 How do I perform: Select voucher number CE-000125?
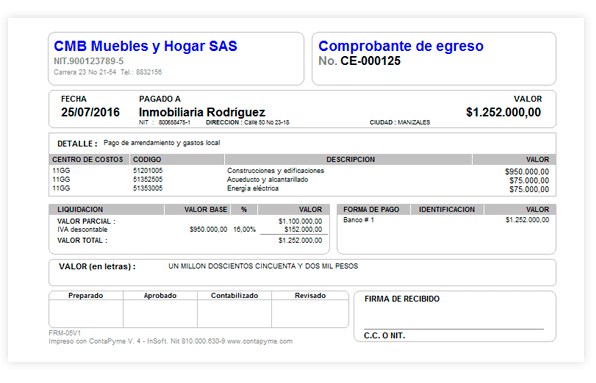(370, 61)
